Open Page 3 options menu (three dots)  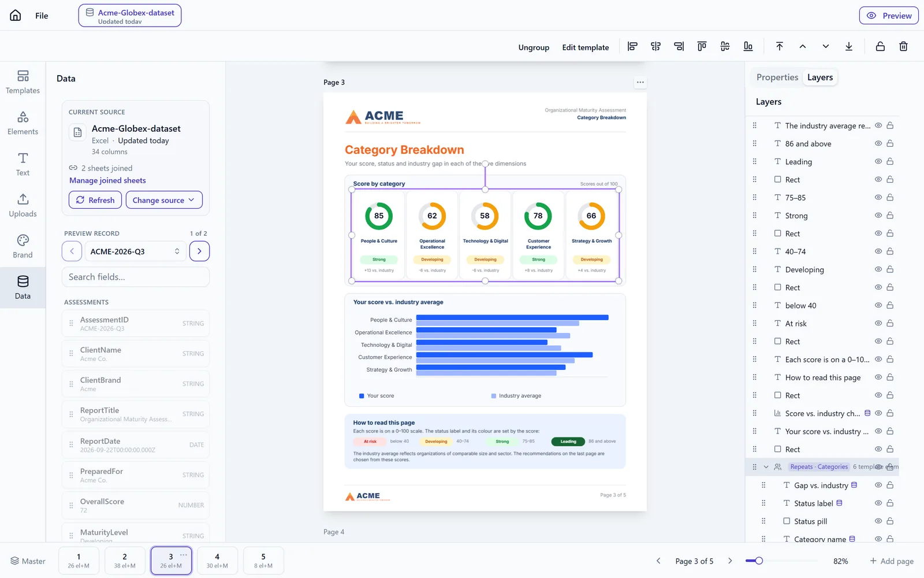(640, 82)
